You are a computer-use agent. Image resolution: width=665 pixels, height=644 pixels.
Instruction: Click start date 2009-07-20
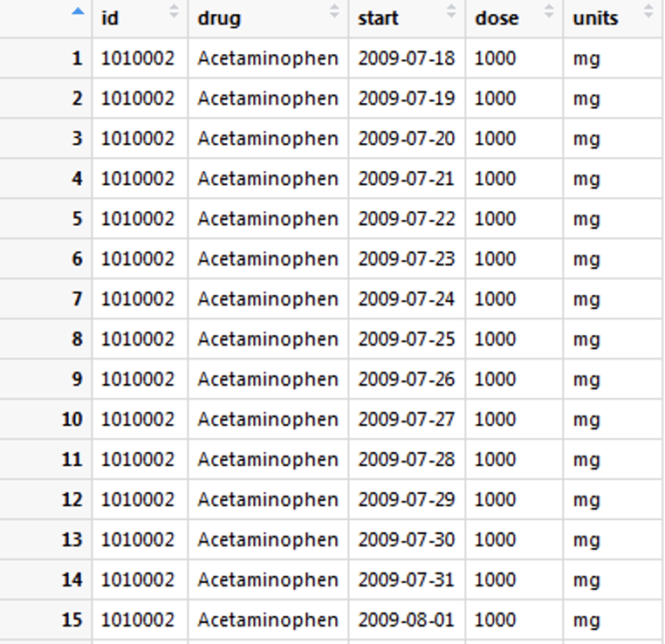(x=407, y=139)
